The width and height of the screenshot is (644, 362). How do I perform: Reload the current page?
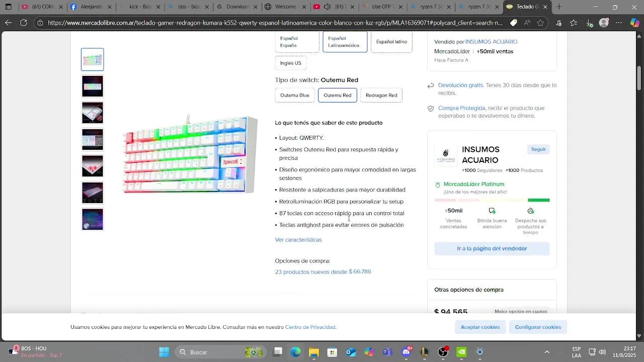(x=24, y=23)
